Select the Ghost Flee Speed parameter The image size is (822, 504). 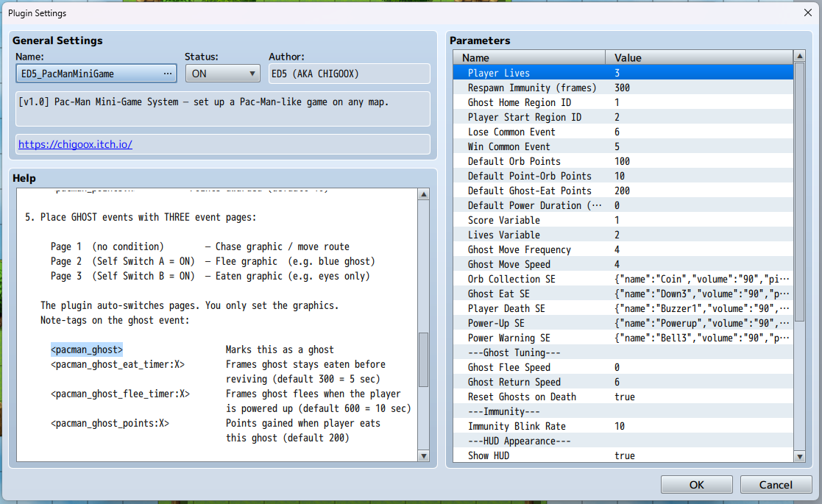623,367
